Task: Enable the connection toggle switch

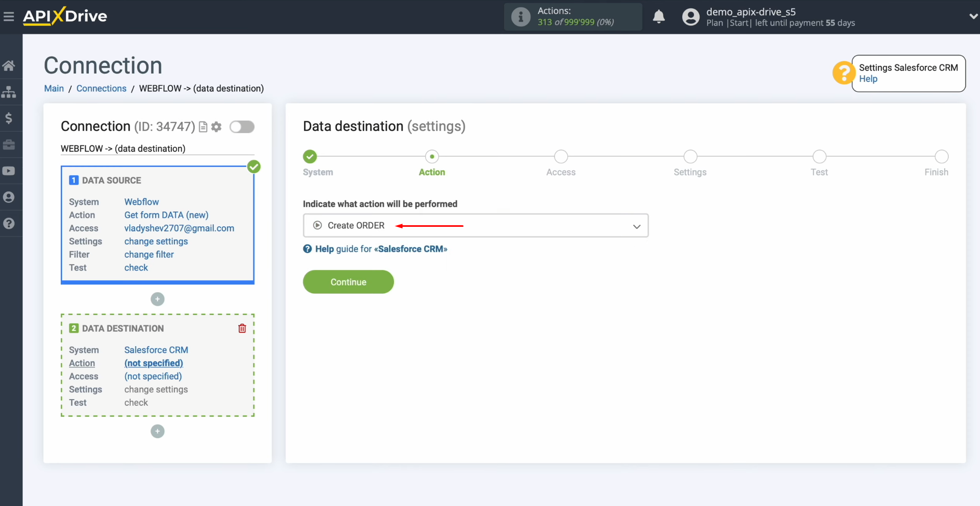Action: pos(242,127)
